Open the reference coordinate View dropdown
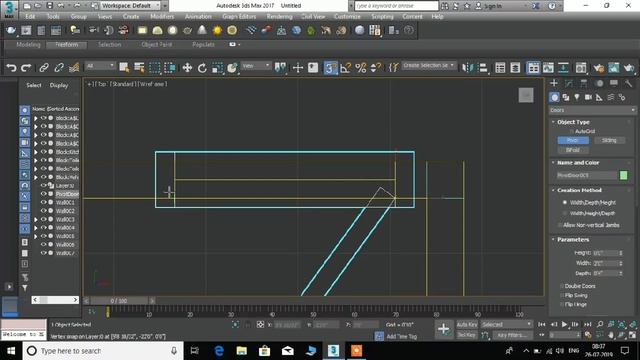Viewport: 640px width, 360px height. pyautogui.click(x=256, y=66)
